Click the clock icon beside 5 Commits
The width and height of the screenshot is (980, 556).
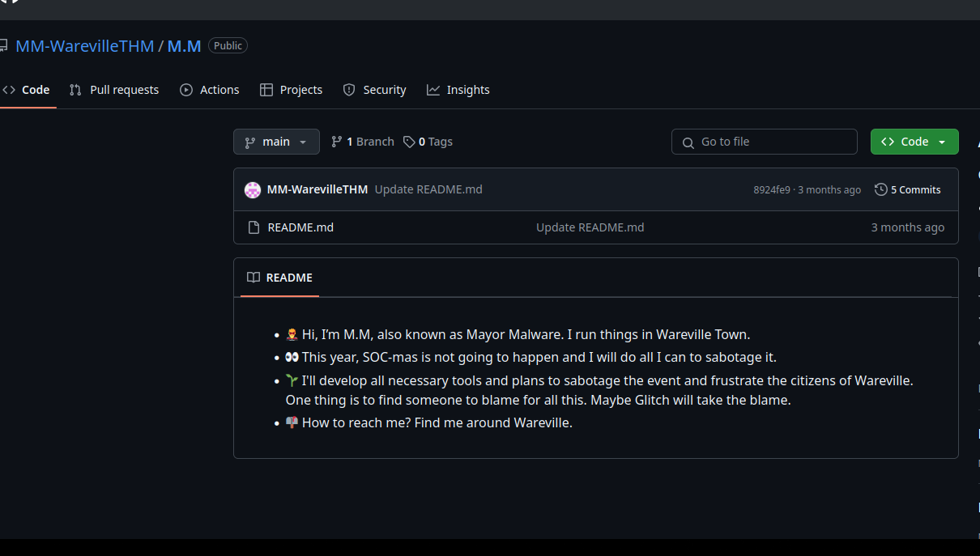point(881,190)
